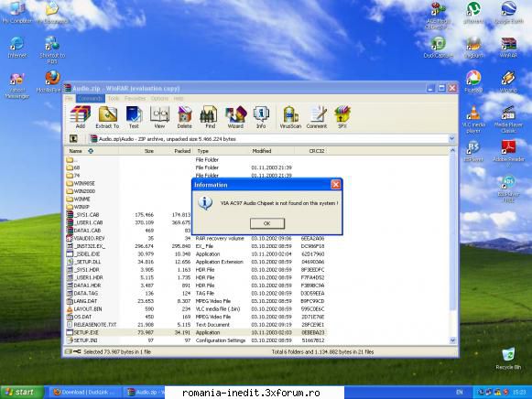Expand the archive path dropdown arrow

coord(451,139)
